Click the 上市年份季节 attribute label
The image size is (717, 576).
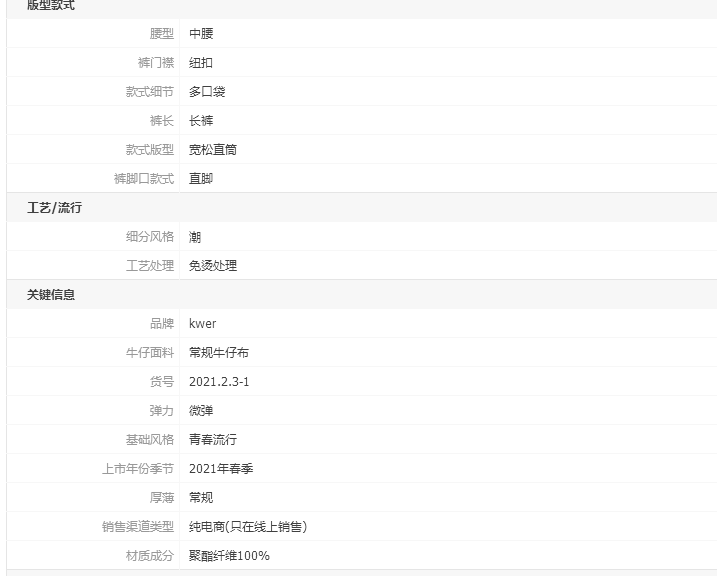click(138, 469)
